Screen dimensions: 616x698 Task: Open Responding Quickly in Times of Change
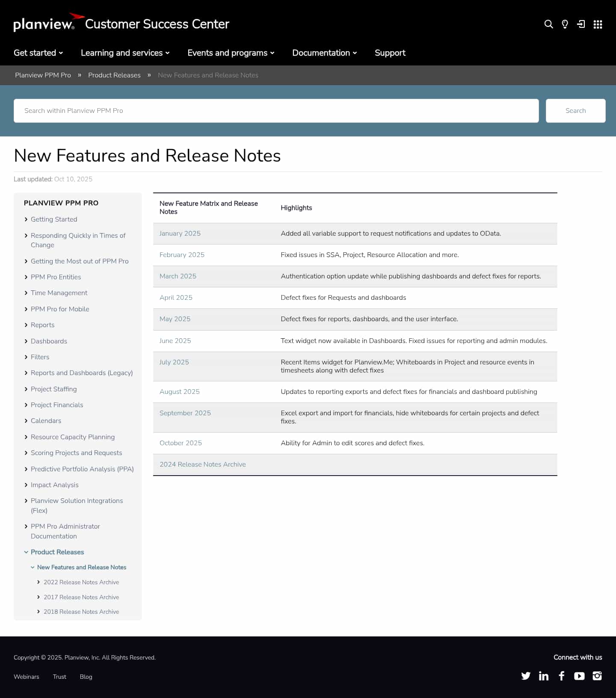pyautogui.click(x=78, y=240)
